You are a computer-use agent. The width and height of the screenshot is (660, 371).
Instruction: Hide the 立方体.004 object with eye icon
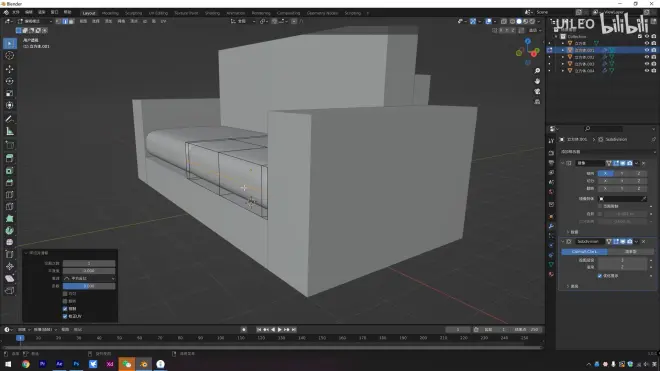(x=647, y=71)
